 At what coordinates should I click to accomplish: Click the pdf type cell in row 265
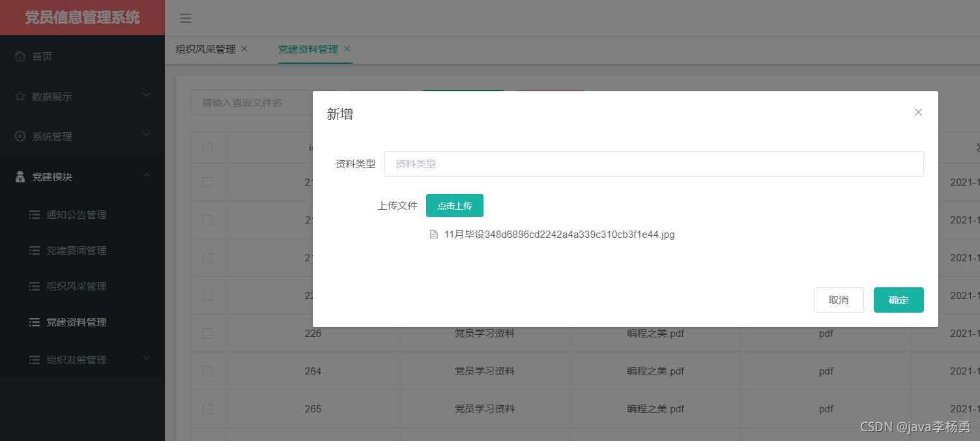826,409
